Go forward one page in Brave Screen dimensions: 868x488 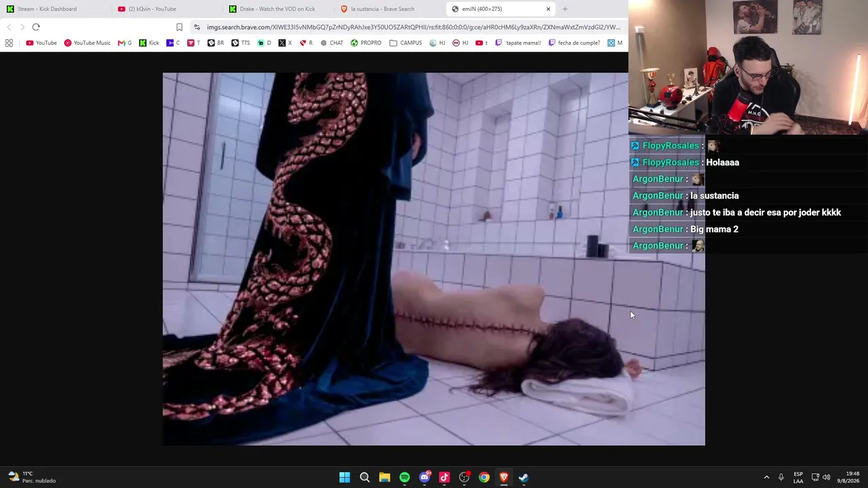22,27
